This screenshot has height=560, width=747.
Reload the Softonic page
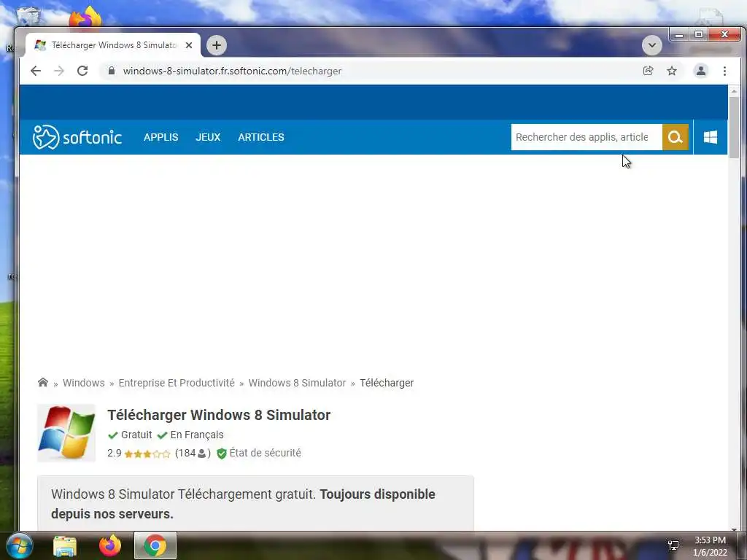82,71
